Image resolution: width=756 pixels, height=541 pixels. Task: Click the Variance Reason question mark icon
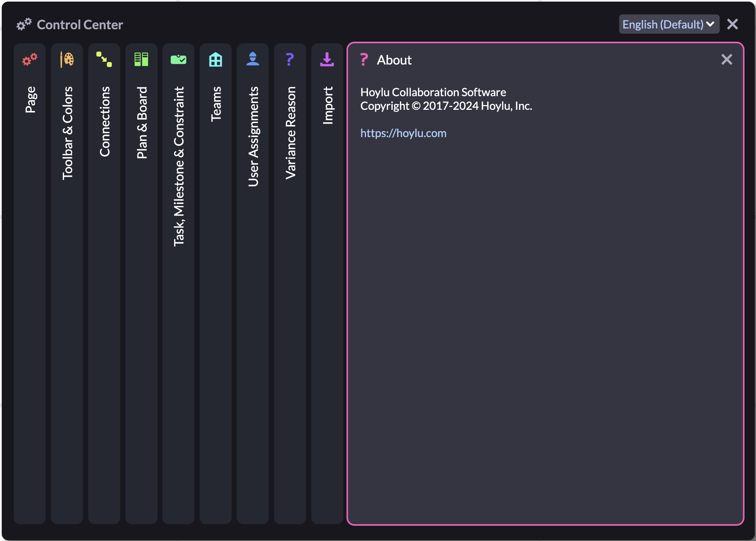[x=290, y=59]
